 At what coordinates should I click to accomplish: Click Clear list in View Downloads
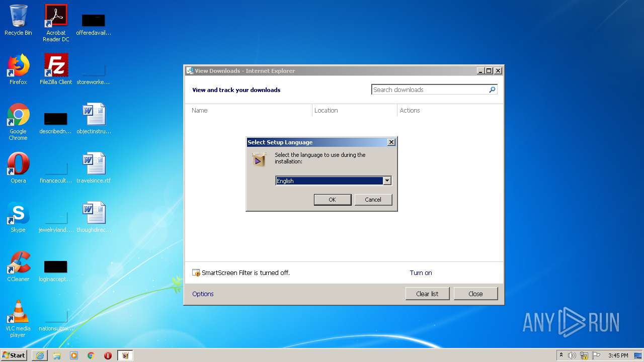pos(427,294)
